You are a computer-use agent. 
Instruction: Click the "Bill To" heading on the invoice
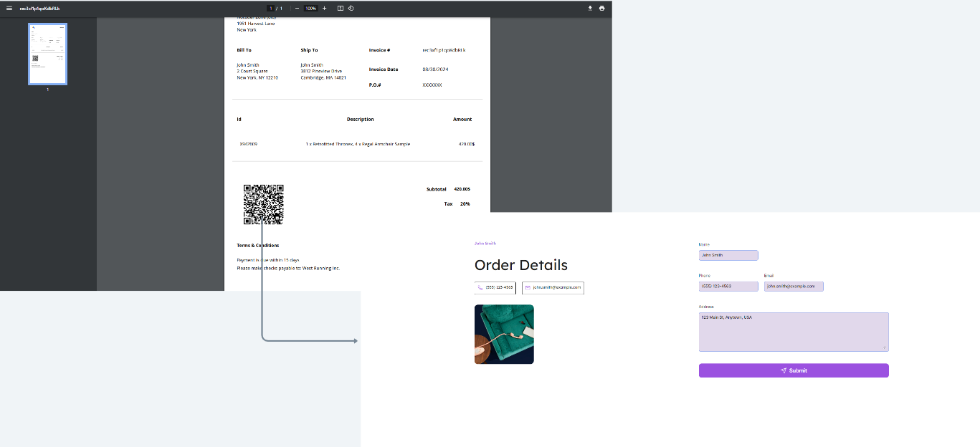(x=244, y=50)
